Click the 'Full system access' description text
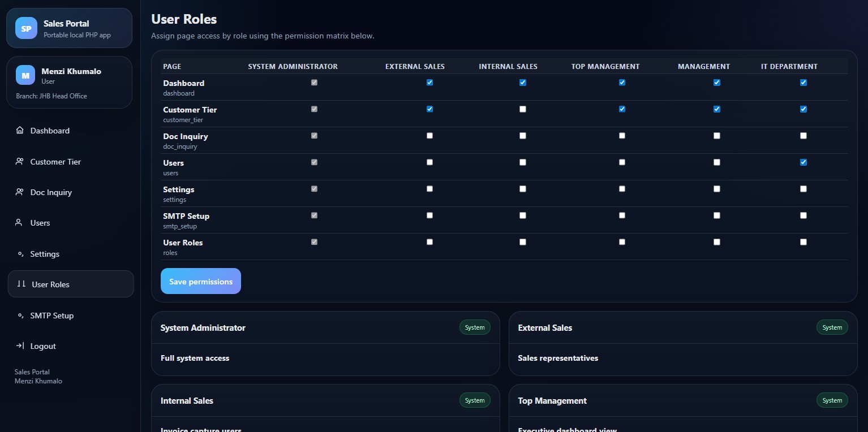868x432 pixels. coord(195,358)
